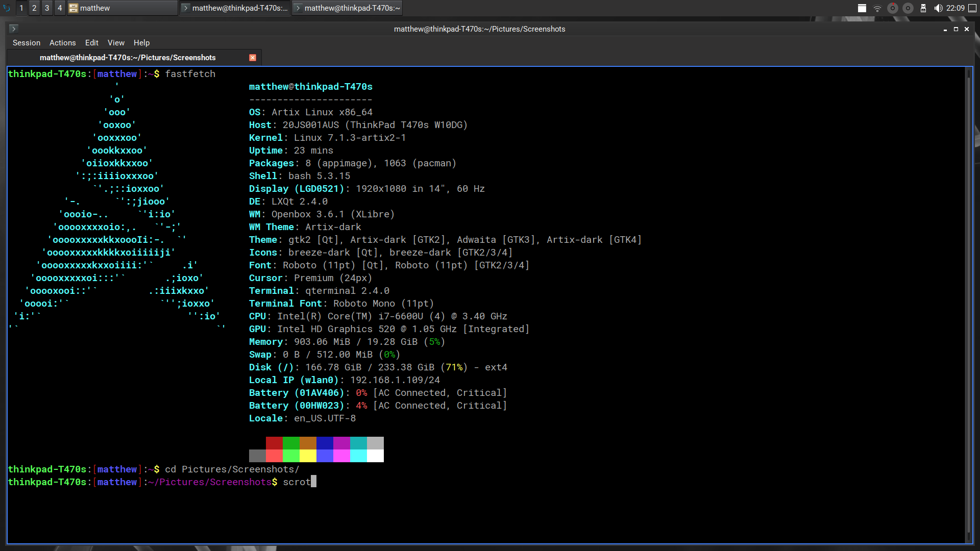Close the Screenshots tab with red X
Screen dimensions: 980x551
click(x=253, y=58)
